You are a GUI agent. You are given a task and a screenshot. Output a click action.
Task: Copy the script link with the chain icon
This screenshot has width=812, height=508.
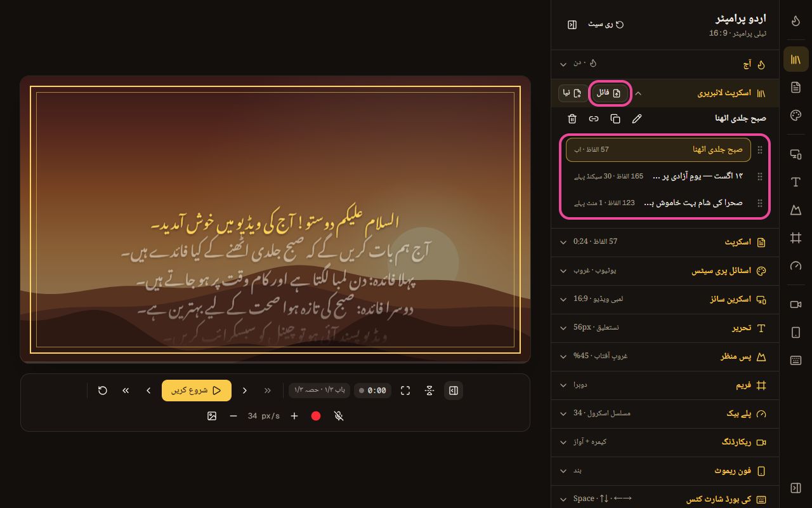click(594, 119)
